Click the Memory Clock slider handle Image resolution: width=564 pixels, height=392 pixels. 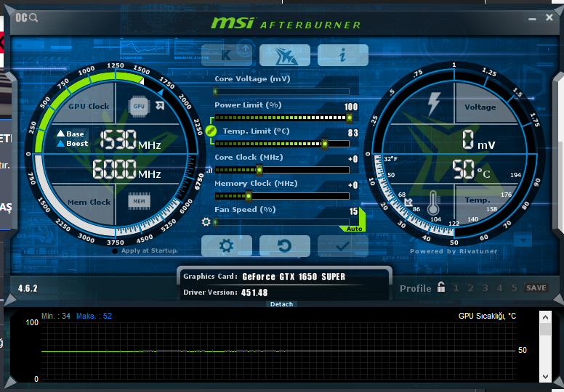[248, 196]
